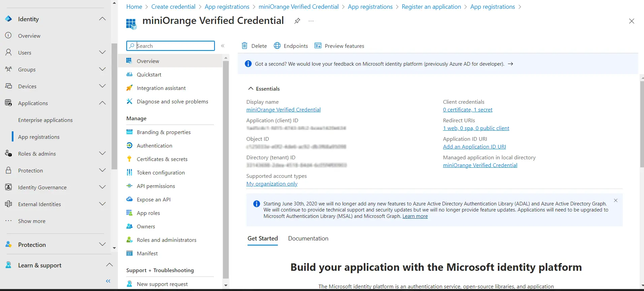Click the Roles and administrators icon
Image resolution: width=644 pixels, height=291 pixels.
pyautogui.click(x=129, y=240)
